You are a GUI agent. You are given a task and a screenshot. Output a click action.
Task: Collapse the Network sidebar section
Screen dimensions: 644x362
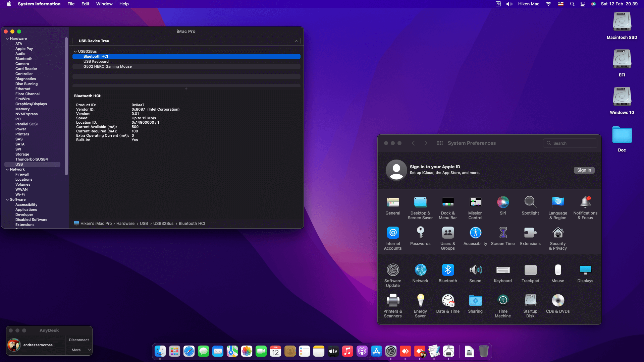[x=7, y=170]
